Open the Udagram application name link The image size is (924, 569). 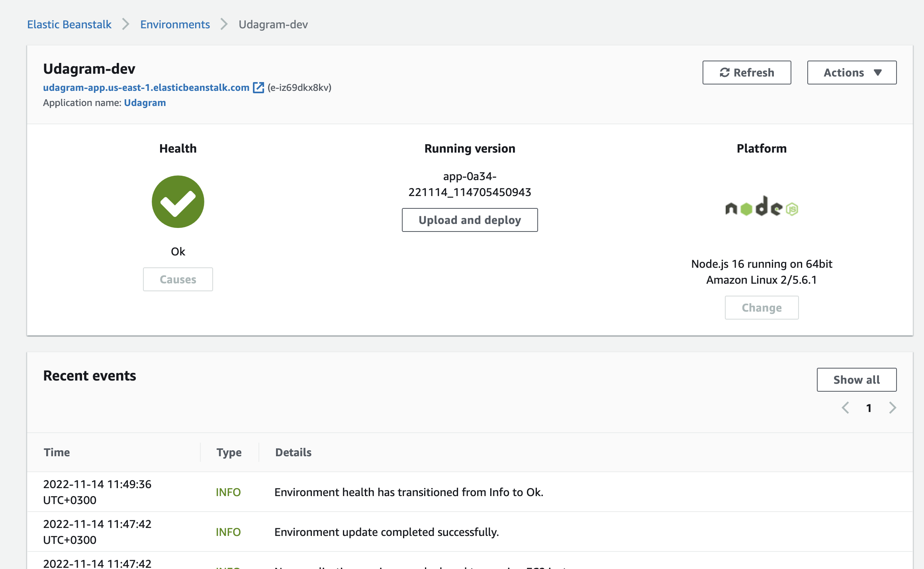[x=145, y=102]
